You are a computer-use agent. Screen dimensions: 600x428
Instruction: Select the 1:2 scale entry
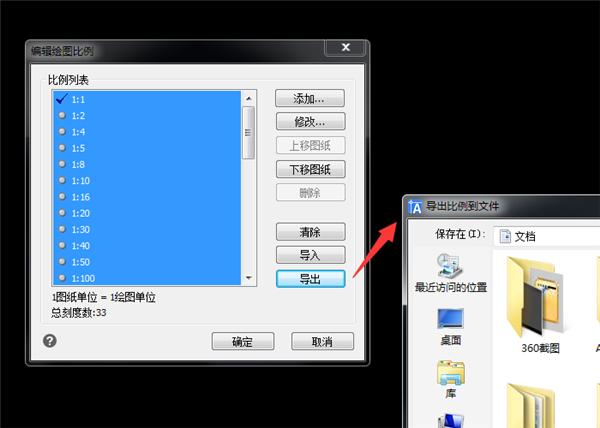coord(78,115)
